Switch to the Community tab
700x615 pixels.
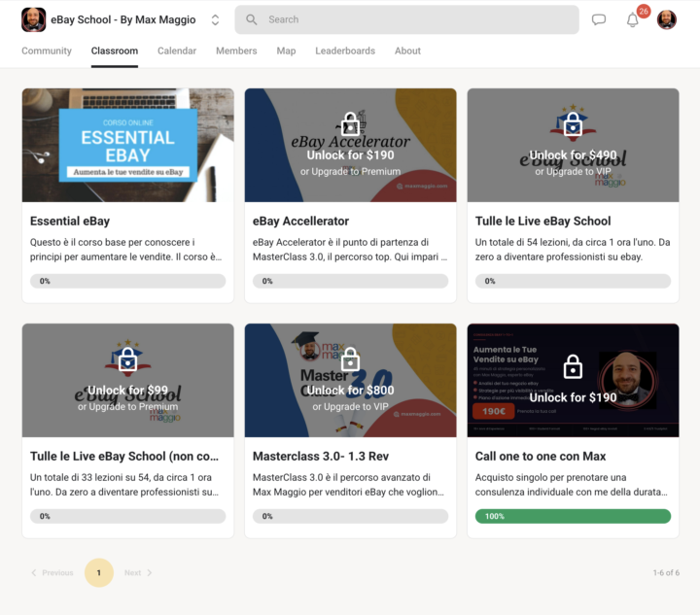(x=47, y=51)
